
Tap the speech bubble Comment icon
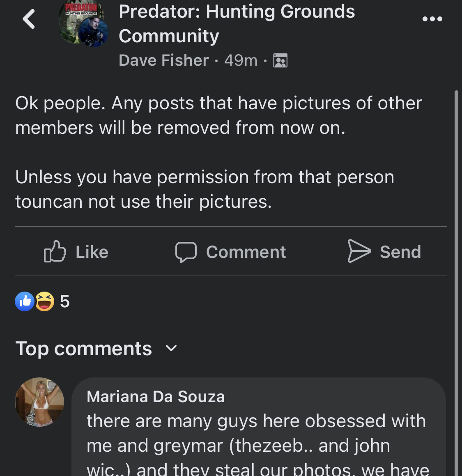186,252
